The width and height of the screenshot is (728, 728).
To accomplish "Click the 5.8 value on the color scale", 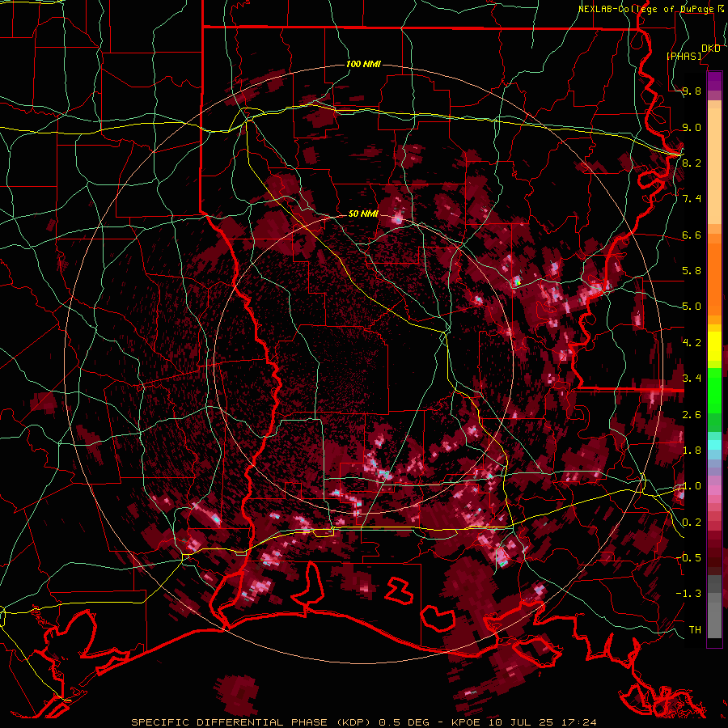I will (692, 271).
